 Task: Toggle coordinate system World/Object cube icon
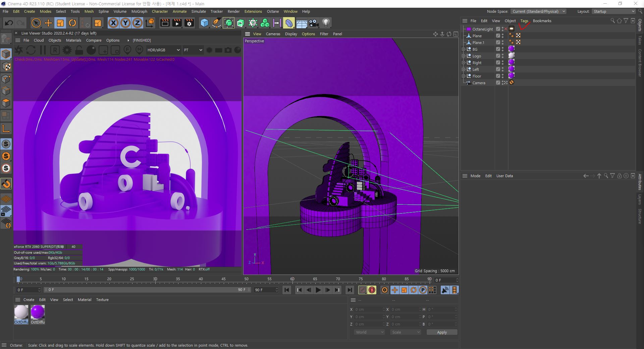click(x=150, y=23)
